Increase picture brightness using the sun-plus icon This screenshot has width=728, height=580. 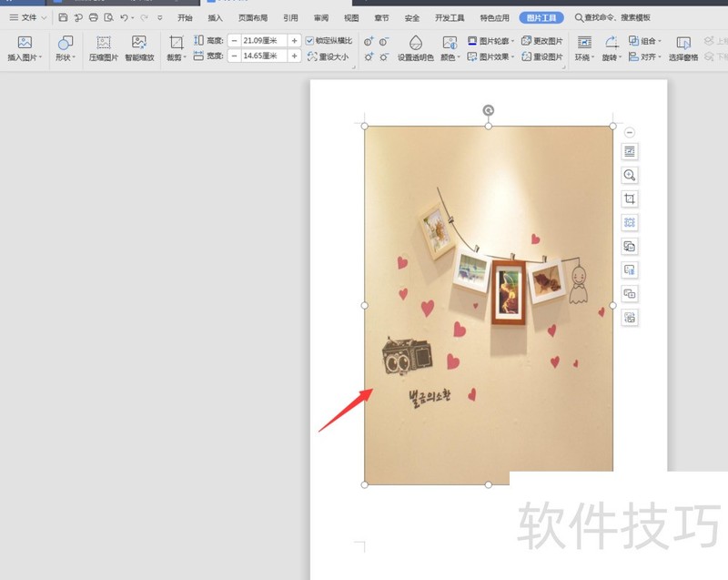point(369,57)
